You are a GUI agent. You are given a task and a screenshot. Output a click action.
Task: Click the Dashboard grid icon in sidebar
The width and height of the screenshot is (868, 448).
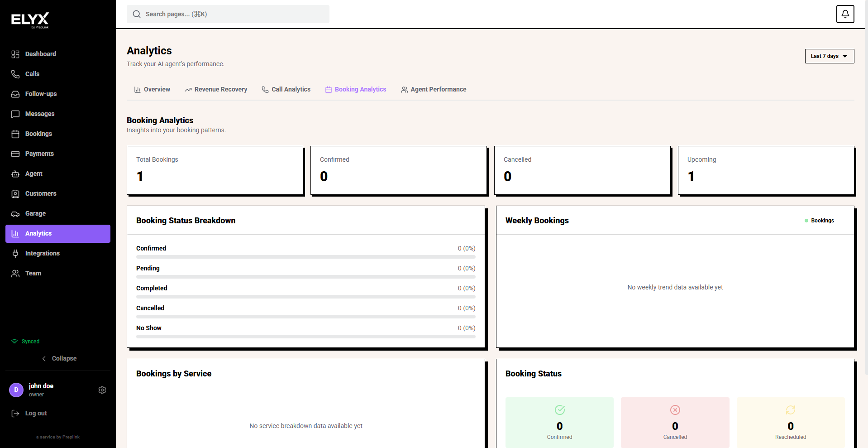pos(15,54)
